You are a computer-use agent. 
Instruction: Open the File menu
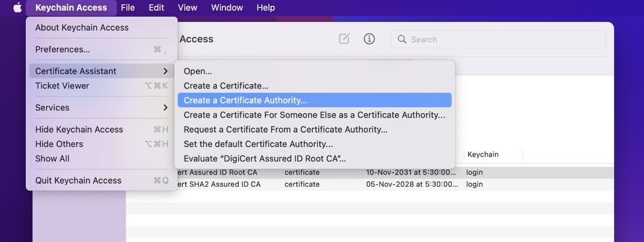128,8
